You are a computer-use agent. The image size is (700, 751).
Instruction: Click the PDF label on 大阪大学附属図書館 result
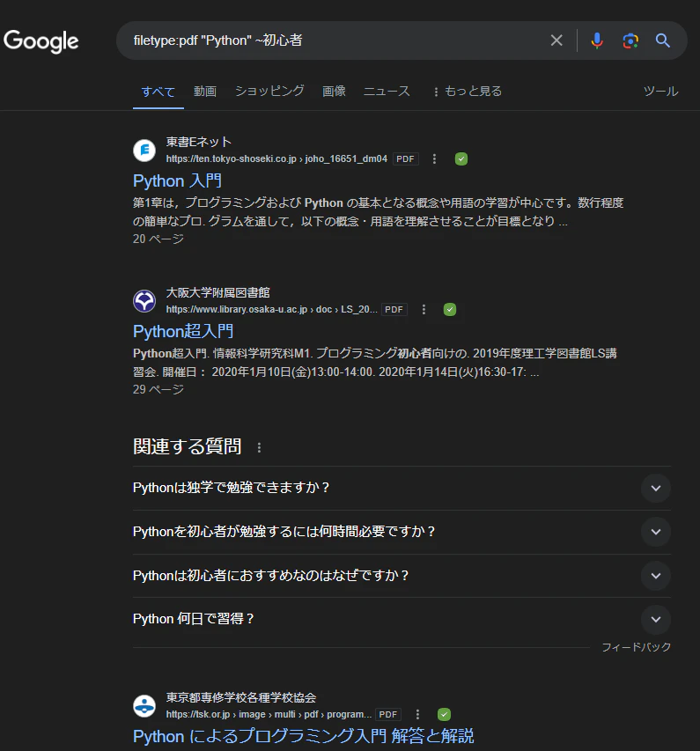coord(394,309)
